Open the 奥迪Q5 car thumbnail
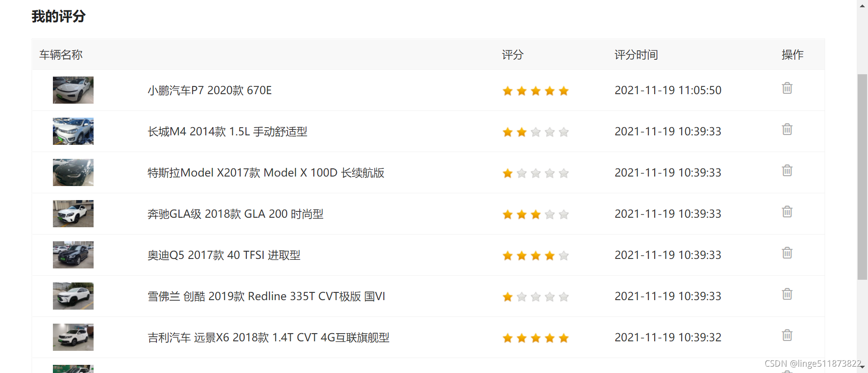The image size is (868, 373). (x=73, y=255)
